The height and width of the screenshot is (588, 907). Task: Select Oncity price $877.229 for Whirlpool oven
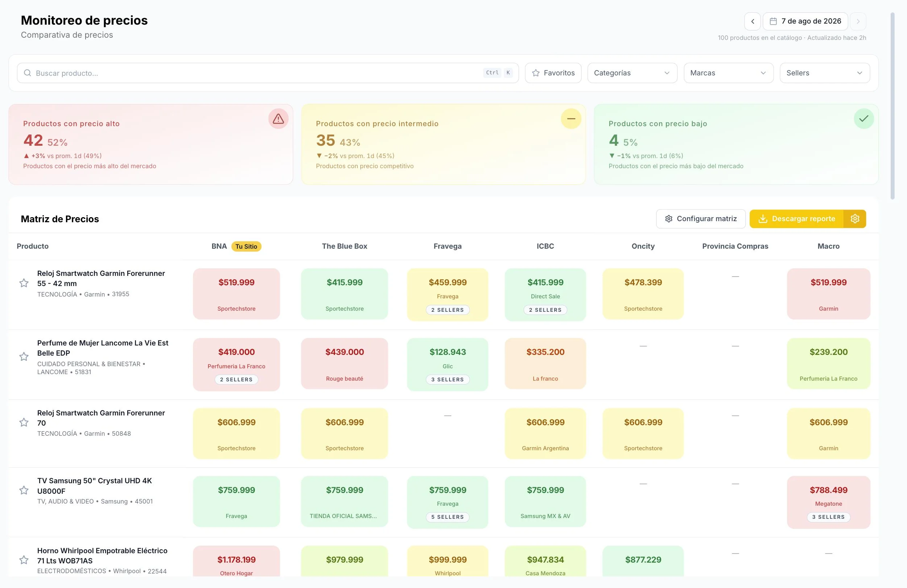coord(643,561)
